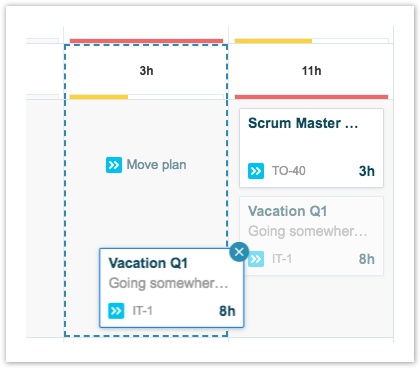The image size is (420, 368).
Task: Click the 3h column total header
Action: (x=146, y=71)
